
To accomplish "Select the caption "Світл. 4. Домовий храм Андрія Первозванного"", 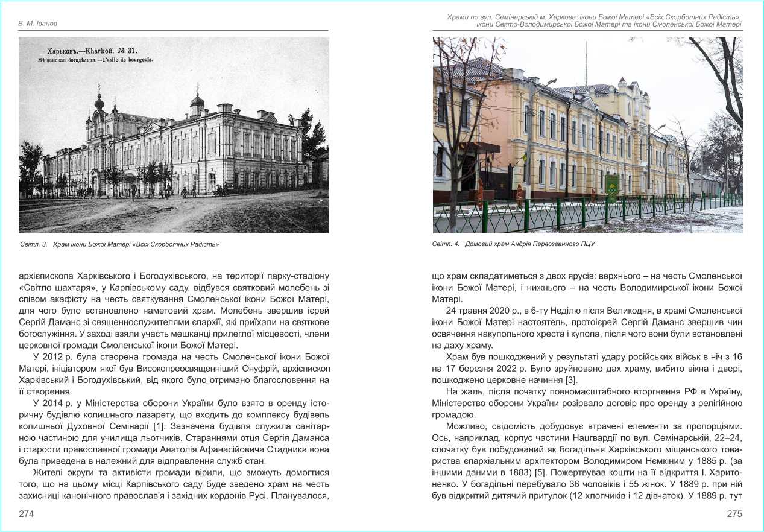I will tap(514, 244).
